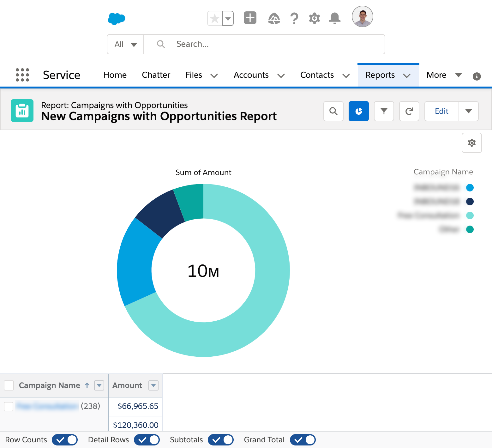This screenshot has height=448, width=492.
Task: Open report filters with the funnel icon
Action: (x=384, y=111)
